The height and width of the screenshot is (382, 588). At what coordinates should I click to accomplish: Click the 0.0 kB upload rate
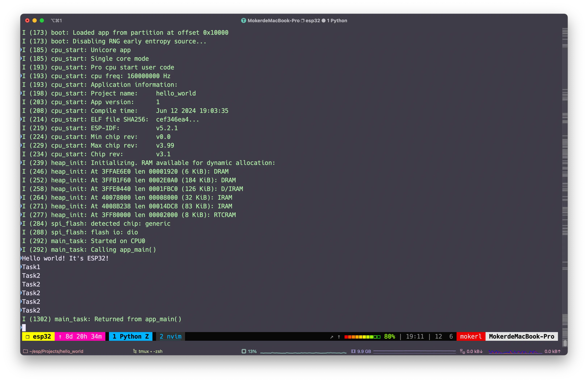click(552, 351)
